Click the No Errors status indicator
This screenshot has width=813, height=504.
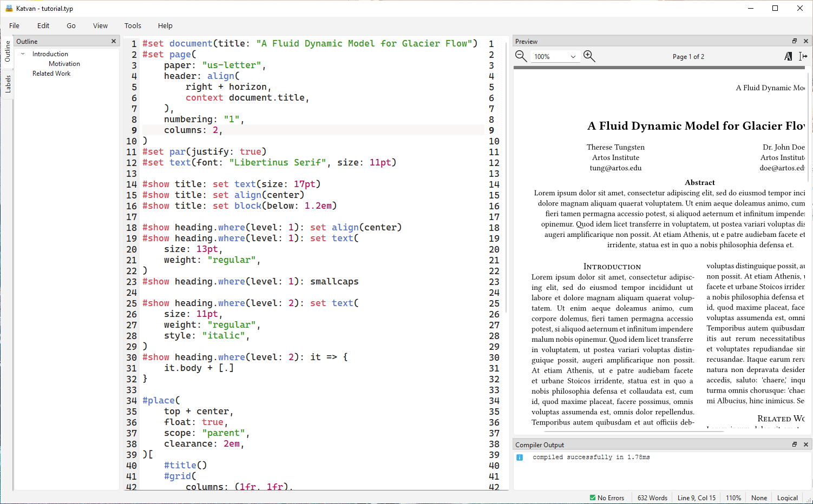pos(607,498)
